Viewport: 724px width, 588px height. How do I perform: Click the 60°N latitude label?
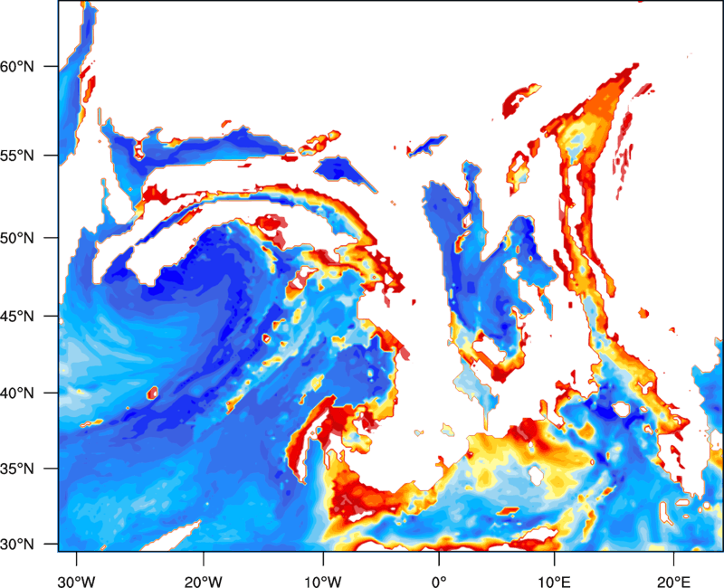tap(17, 66)
